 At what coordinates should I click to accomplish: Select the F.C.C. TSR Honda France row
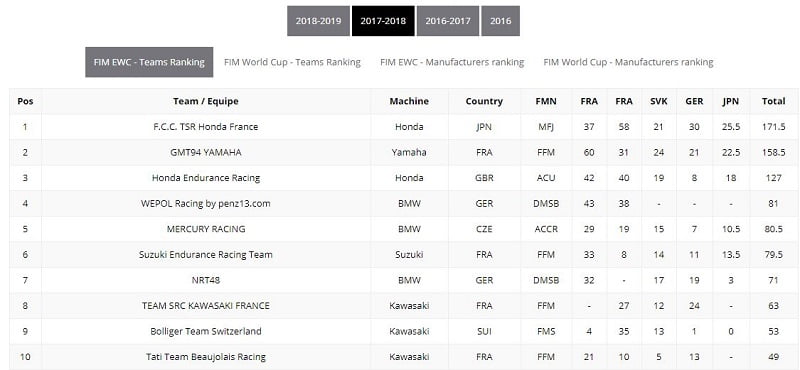coord(404,127)
